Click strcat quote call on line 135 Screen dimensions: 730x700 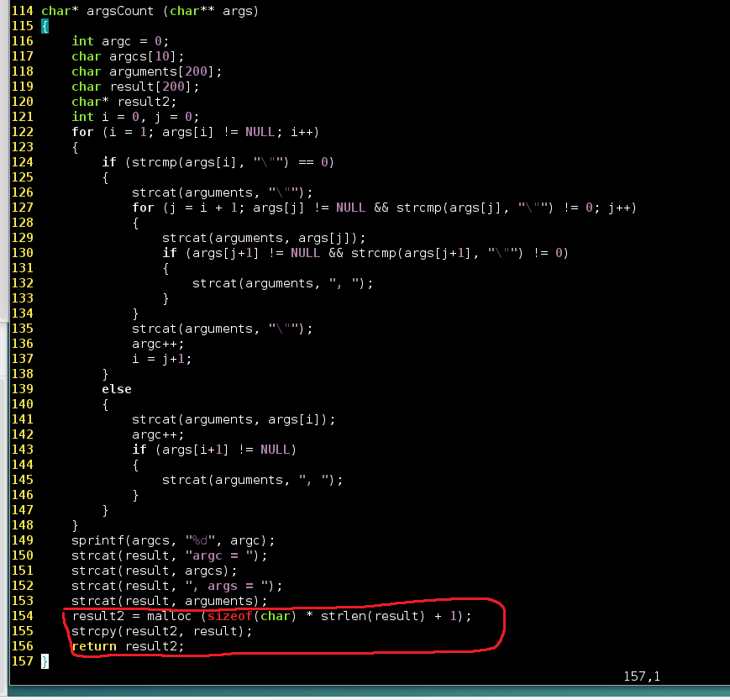222,329
